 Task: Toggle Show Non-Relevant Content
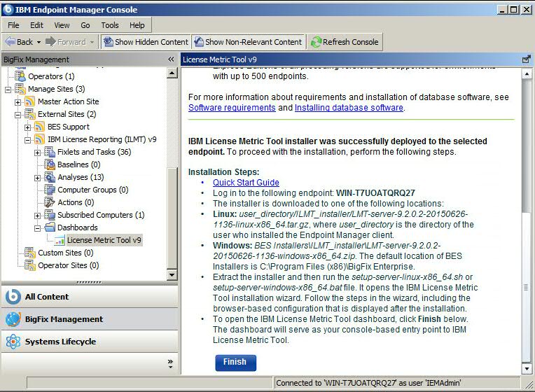(x=248, y=42)
